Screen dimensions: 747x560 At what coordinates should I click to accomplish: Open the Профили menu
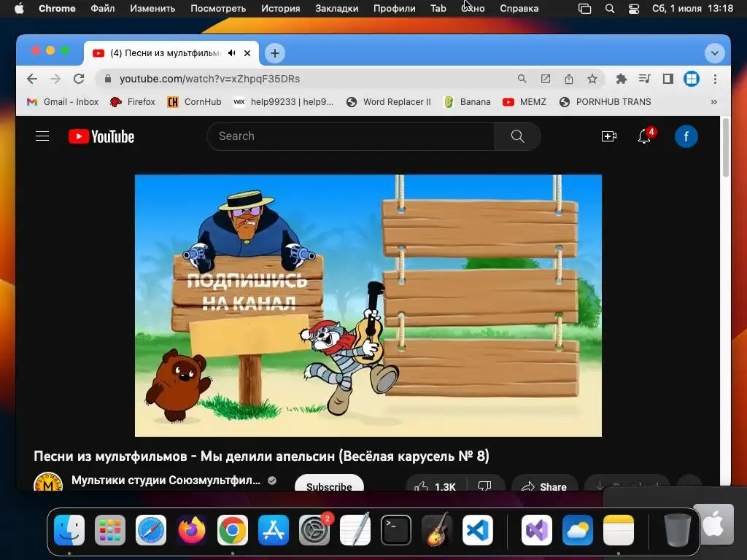[x=395, y=9]
